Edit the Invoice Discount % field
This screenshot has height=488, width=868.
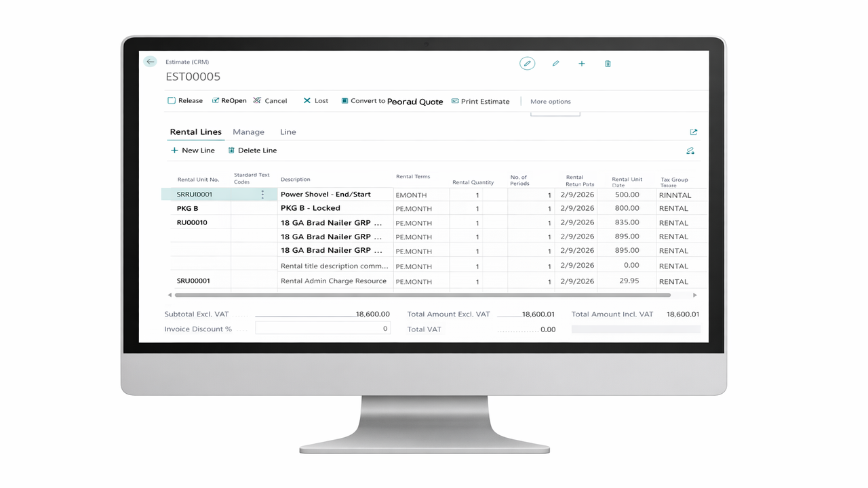click(x=322, y=328)
